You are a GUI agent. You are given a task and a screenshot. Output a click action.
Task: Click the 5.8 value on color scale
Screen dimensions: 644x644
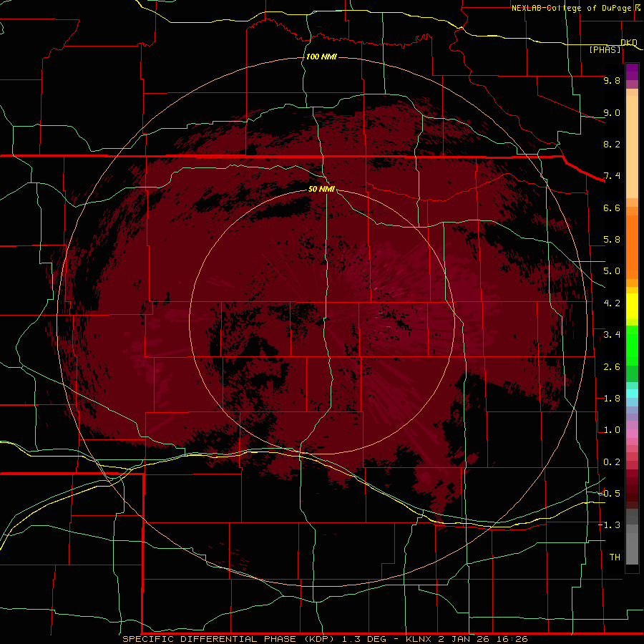(612, 240)
